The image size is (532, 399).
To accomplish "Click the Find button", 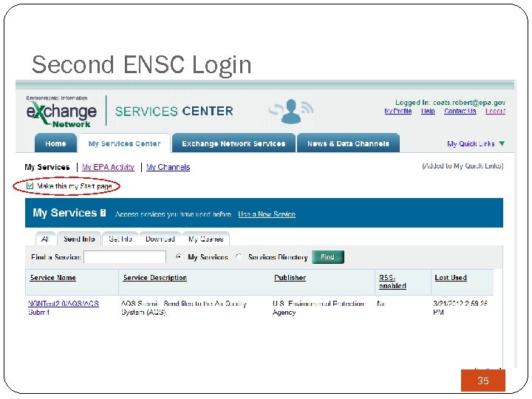I will coord(328,257).
